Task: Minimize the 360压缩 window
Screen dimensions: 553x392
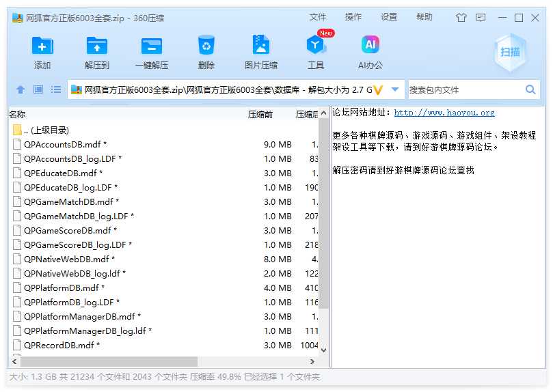Action: click(x=502, y=18)
